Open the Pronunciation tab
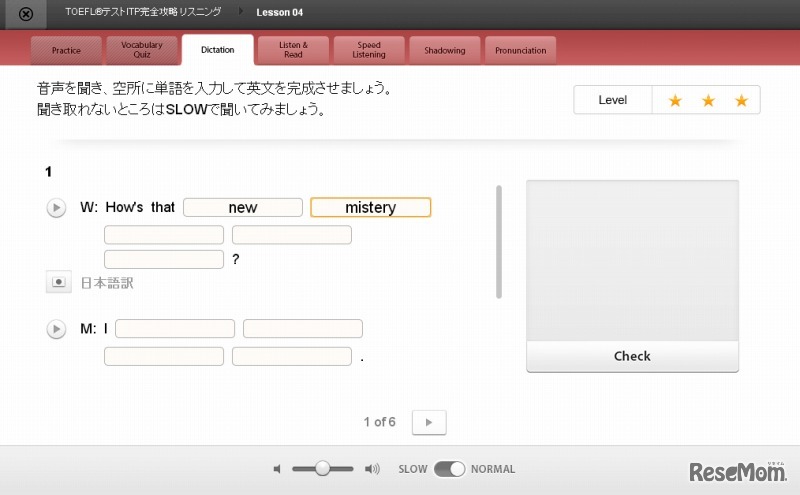Viewport: 800px width, 495px height. [x=520, y=50]
